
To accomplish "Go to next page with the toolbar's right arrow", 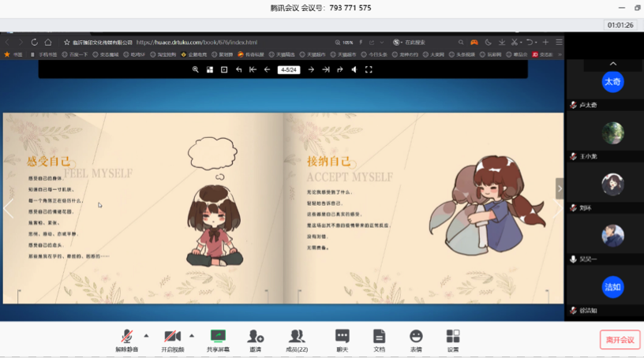I will 311,69.
